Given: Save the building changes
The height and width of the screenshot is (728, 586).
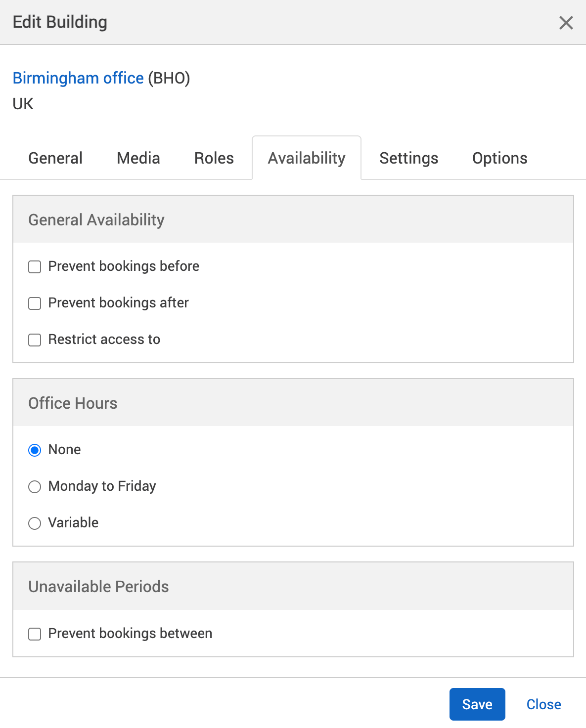Looking at the screenshot, I should [x=477, y=704].
